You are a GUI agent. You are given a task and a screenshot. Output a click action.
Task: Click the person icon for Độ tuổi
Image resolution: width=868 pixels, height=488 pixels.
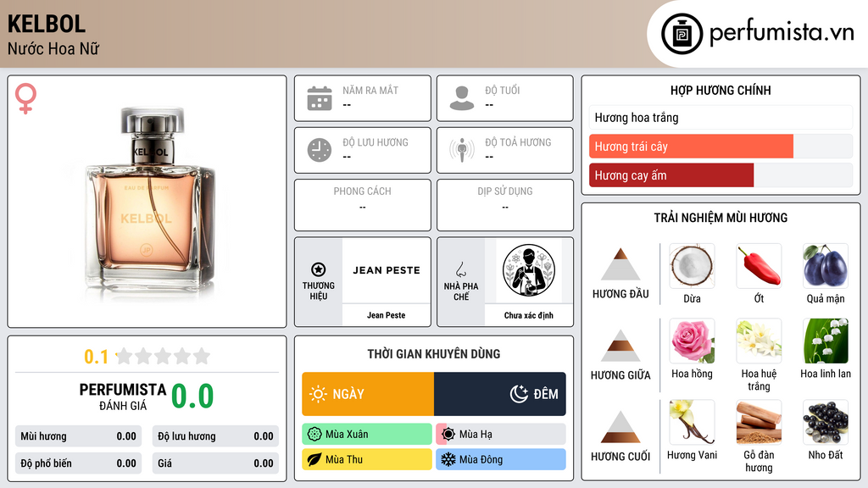coord(462,98)
